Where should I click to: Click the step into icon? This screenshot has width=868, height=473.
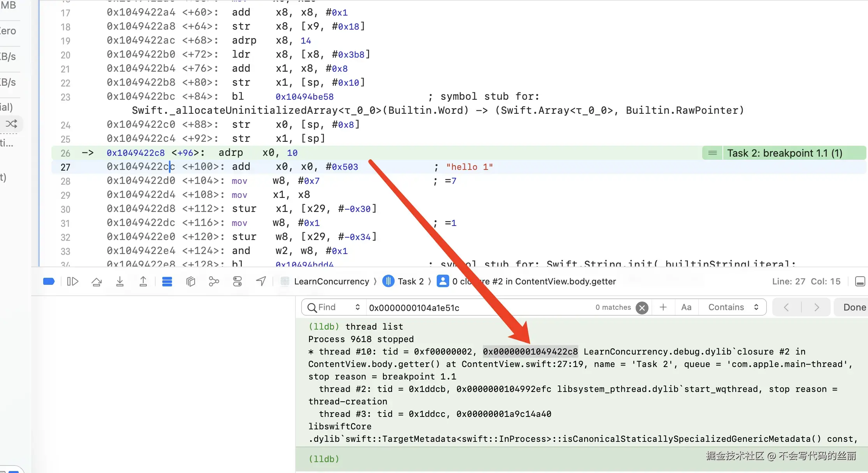[120, 281]
